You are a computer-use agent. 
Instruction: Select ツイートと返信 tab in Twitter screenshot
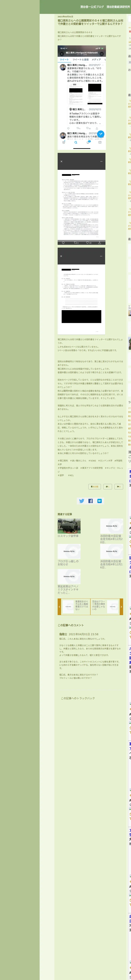point(81,60)
